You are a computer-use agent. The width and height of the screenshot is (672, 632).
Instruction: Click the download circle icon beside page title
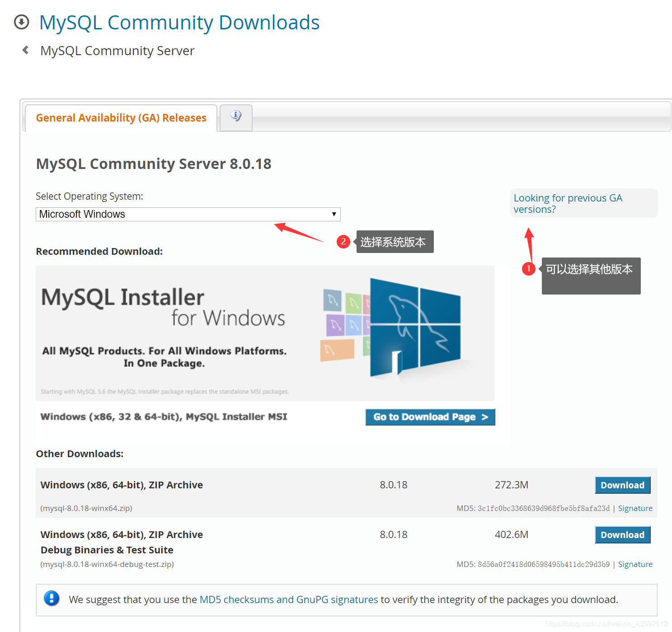pos(22,22)
